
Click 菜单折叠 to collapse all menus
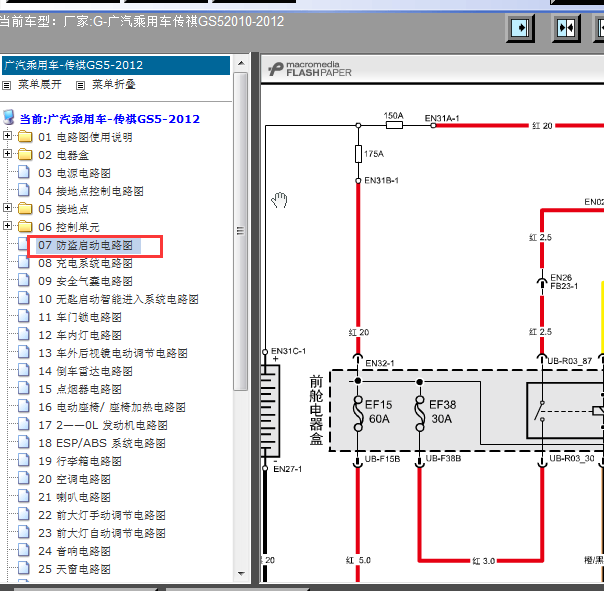point(114,84)
